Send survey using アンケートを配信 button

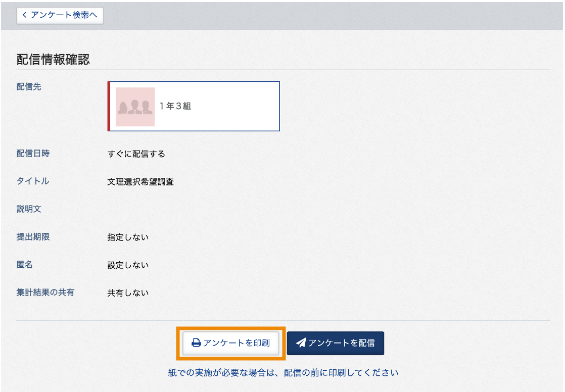336,343
